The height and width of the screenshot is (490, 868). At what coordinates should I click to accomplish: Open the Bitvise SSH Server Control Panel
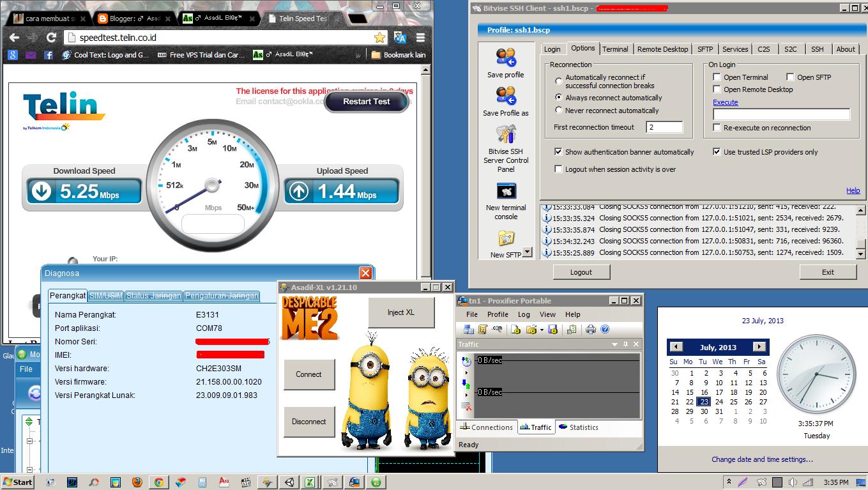coord(506,134)
